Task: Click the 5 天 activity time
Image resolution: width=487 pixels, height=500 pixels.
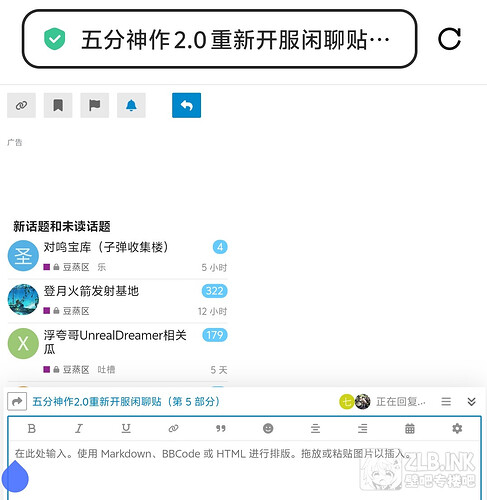Action: click(x=219, y=370)
